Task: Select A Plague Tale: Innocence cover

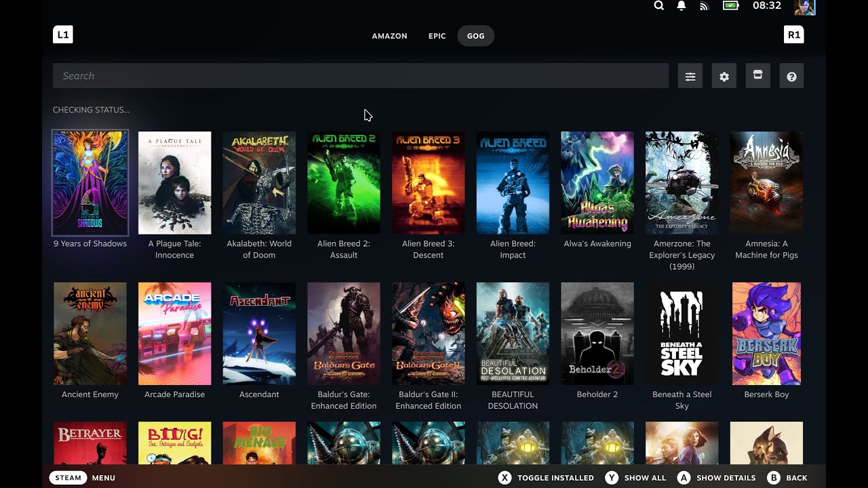Action: coord(175,183)
